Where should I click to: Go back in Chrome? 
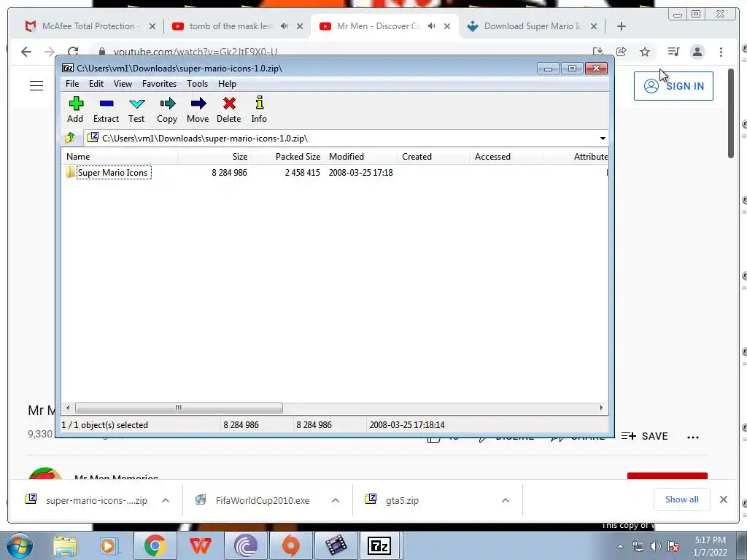click(26, 52)
